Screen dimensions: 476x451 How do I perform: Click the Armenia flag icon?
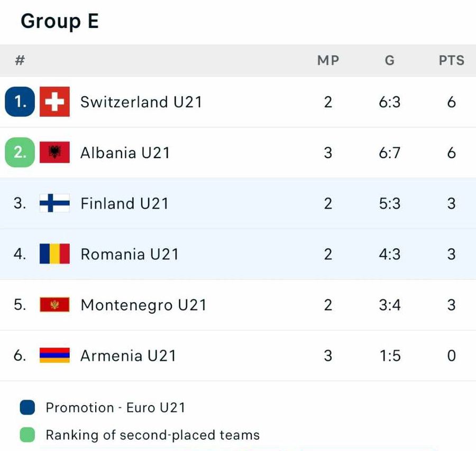(x=53, y=355)
